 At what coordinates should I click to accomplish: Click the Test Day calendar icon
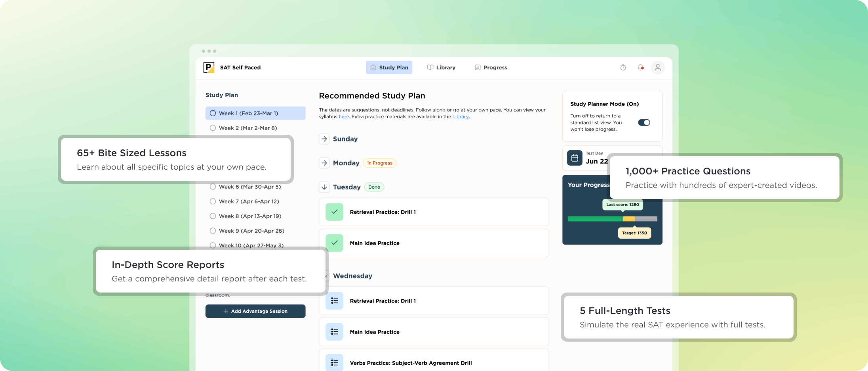click(575, 158)
